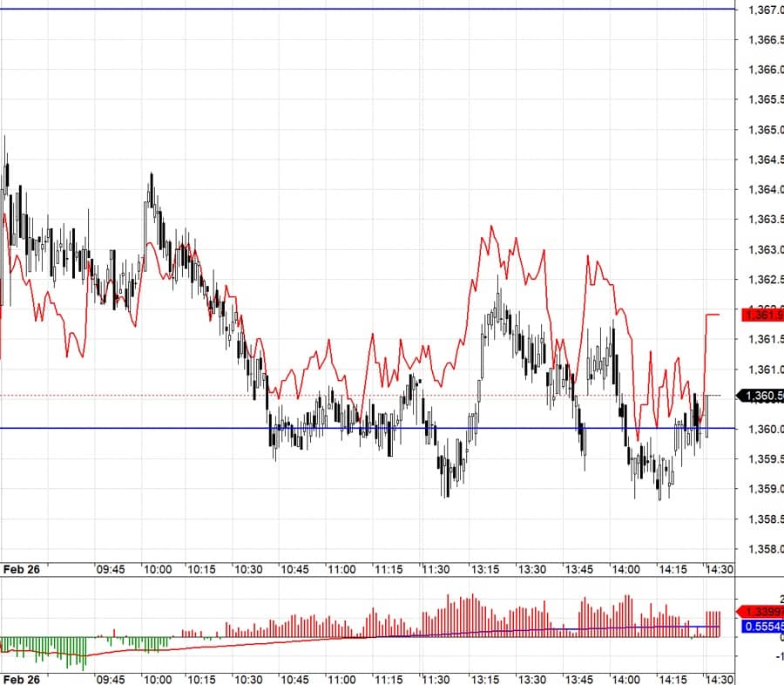The height and width of the screenshot is (685, 784).
Task: Click the 13:15 label on main time axis
Action: [485, 569]
